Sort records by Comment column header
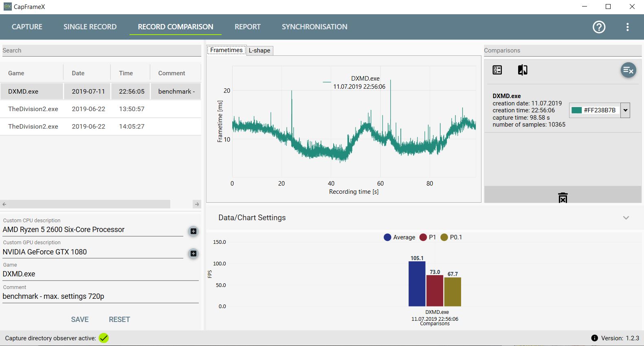Viewport: 644px width, 346px height. tap(176, 73)
